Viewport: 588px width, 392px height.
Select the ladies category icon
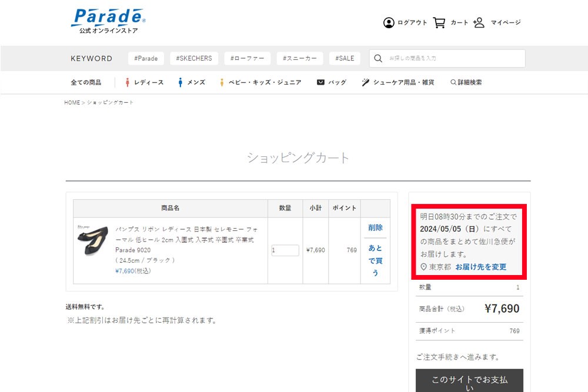128,83
